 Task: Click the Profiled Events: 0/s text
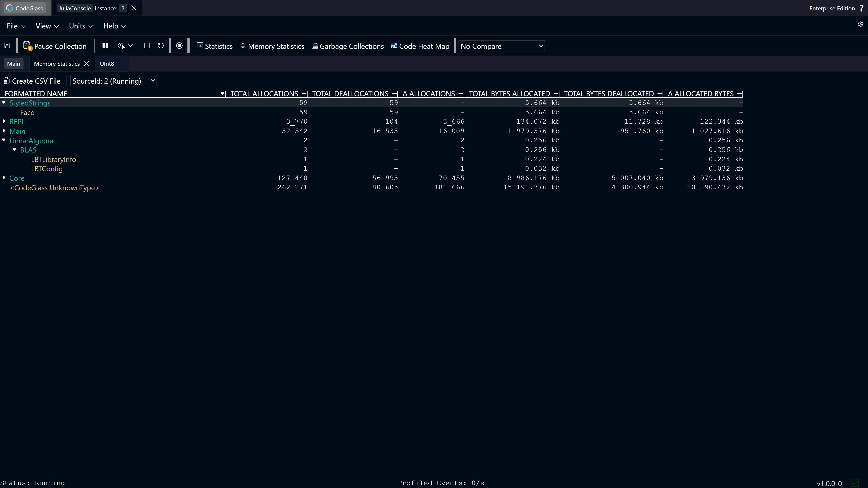(441, 483)
